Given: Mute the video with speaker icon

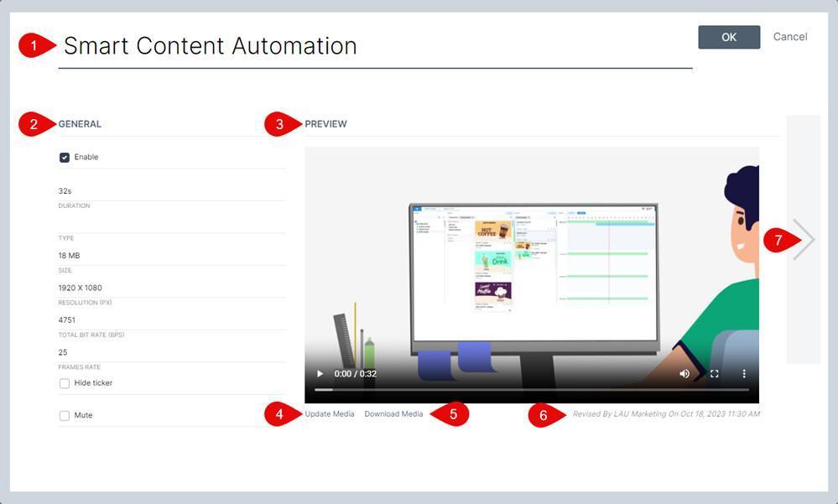Looking at the screenshot, I should click(684, 373).
